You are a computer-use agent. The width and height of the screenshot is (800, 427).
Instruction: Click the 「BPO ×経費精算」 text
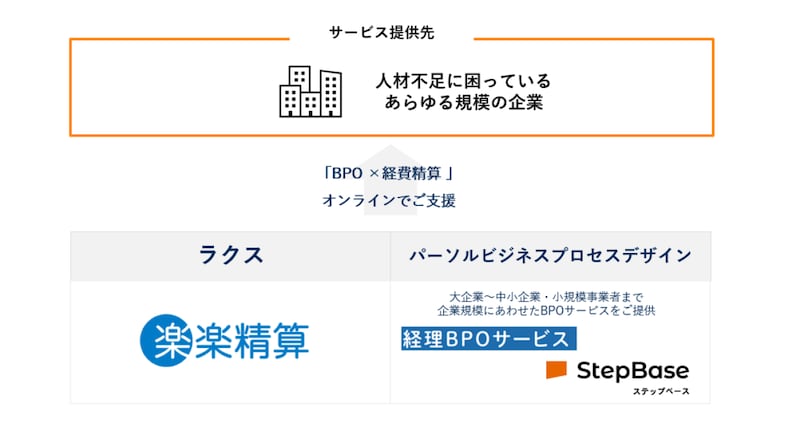pyautogui.click(x=388, y=173)
